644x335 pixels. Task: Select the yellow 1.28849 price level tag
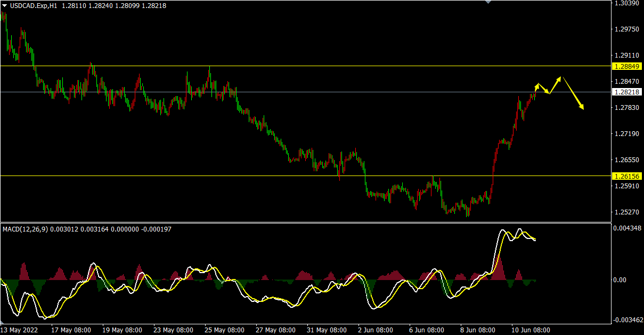(x=627, y=67)
